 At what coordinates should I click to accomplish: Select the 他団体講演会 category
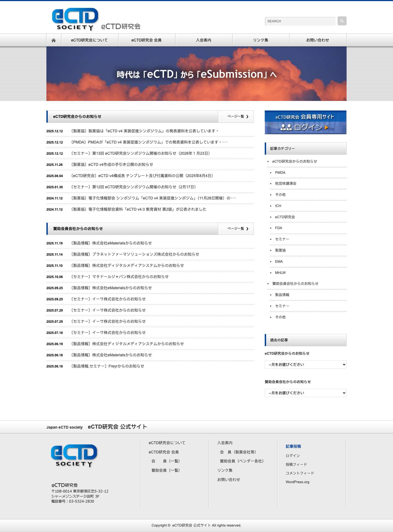pos(285,184)
